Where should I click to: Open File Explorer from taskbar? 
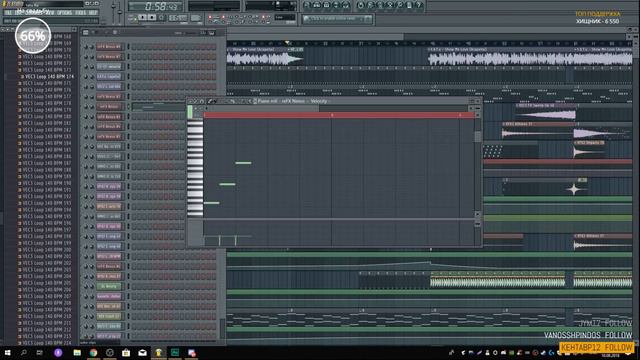[x=77, y=353]
